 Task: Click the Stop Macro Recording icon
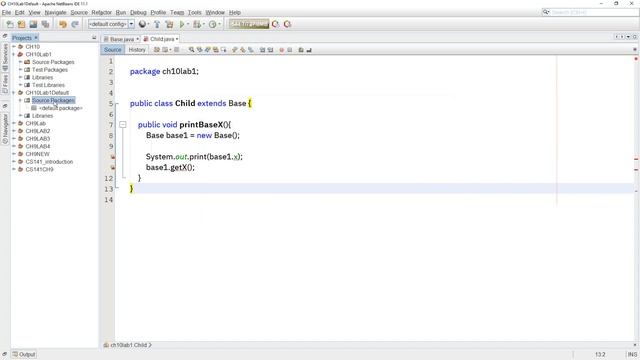pos(289,50)
